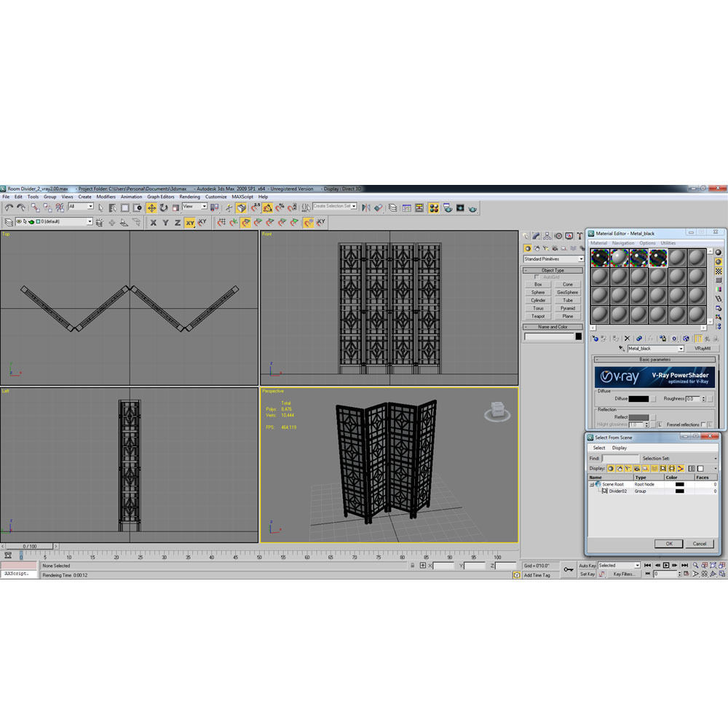Toggle the X axis constraint button
Image resolution: width=728 pixels, height=728 pixels.
pos(153,222)
